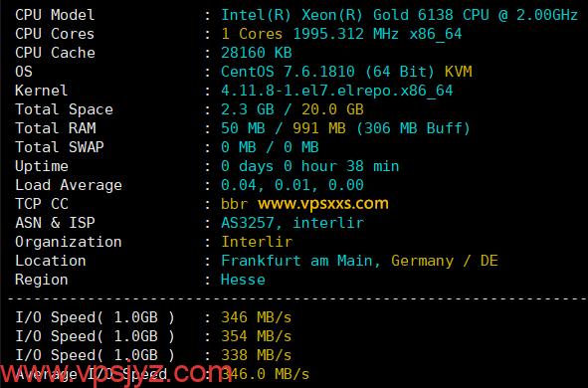Click the www.vpsxxs.com watermark text
Viewport: 588px width, 388px height.
pyautogui.click(x=323, y=204)
